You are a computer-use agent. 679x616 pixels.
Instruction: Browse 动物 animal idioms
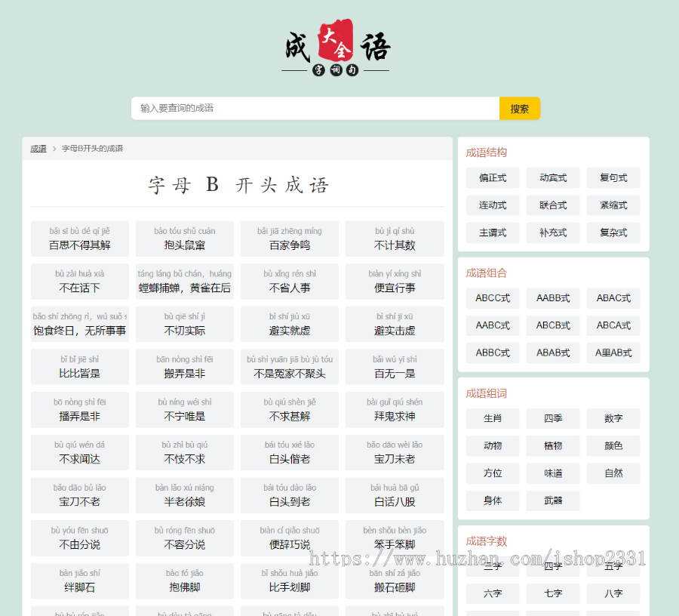493,445
